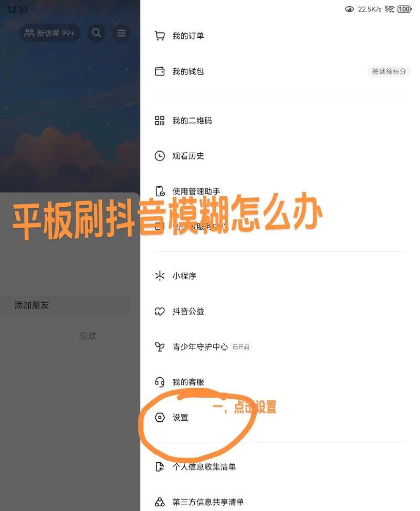
Task: Open the 新访客 99+ visitors pill
Action: point(49,33)
